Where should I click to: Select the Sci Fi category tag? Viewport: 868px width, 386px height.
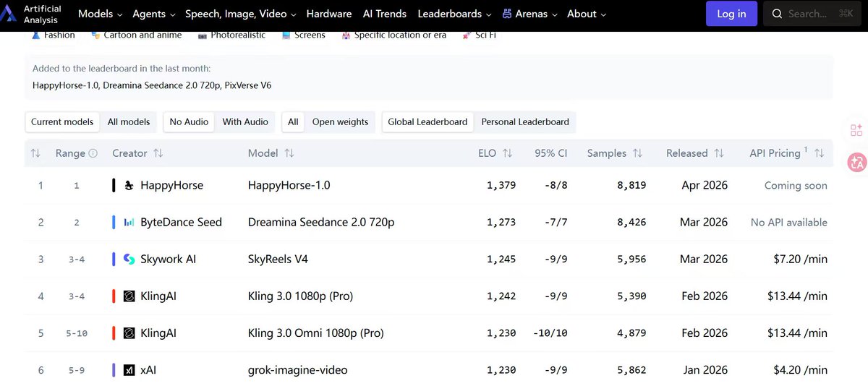coord(480,35)
